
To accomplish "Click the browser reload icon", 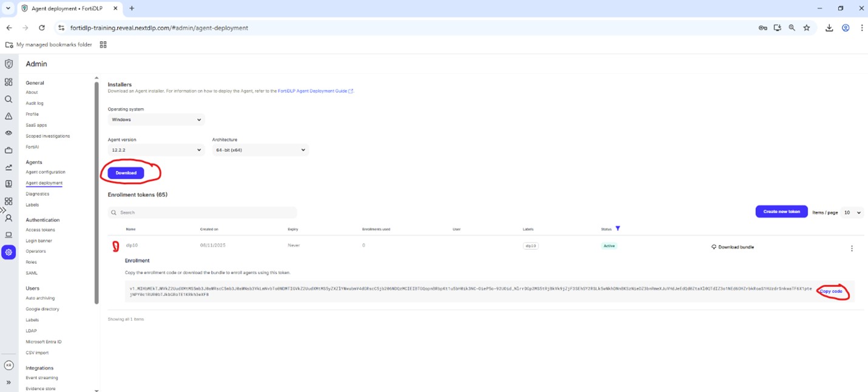I will (41, 27).
